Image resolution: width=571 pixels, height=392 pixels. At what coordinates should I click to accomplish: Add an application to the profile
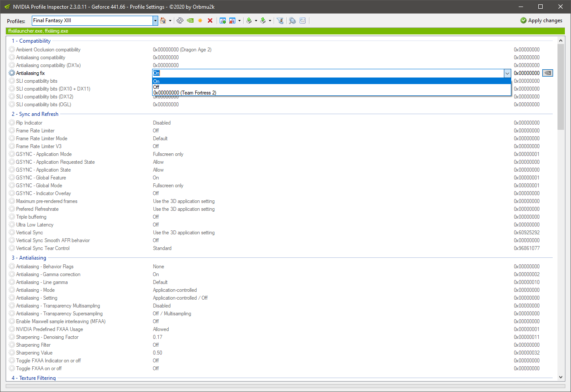tap(223, 20)
